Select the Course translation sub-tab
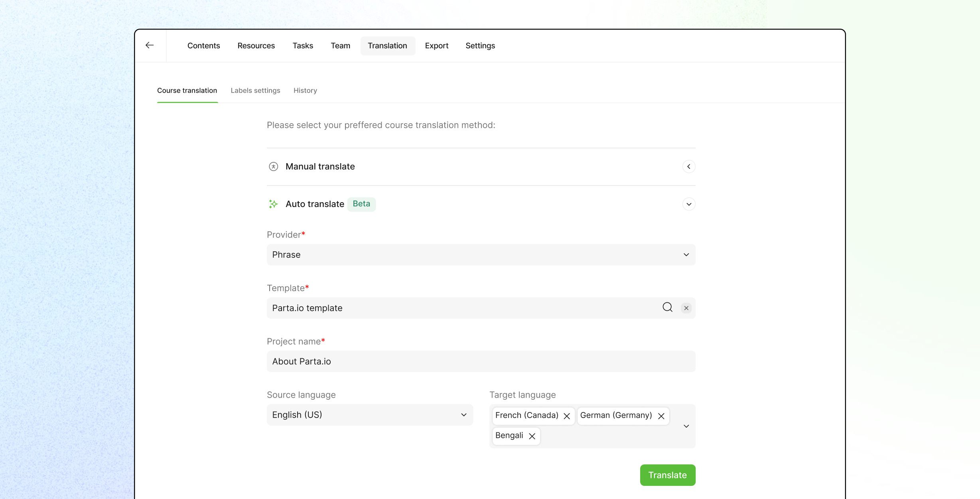The width and height of the screenshot is (980, 499). click(187, 91)
